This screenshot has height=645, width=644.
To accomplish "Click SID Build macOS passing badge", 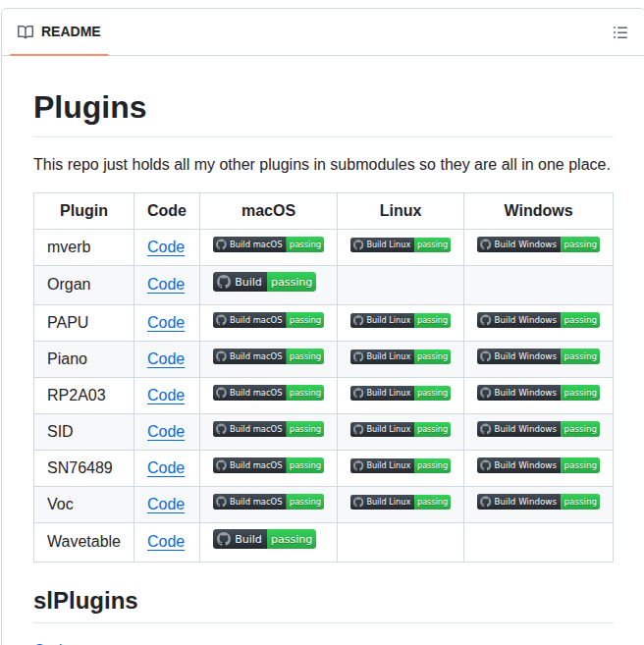I will tap(269, 429).
